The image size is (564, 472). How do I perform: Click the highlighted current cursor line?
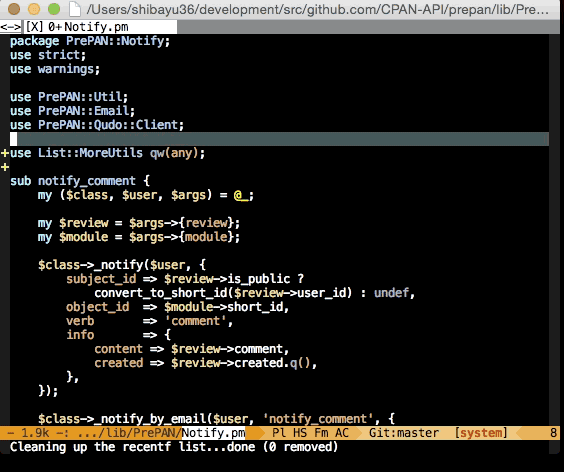click(279, 139)
